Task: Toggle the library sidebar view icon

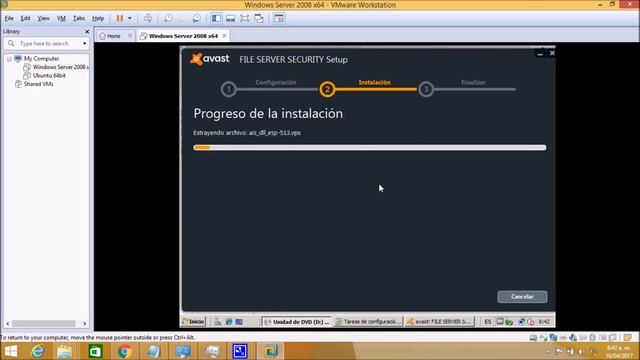Action: point(216,18)
